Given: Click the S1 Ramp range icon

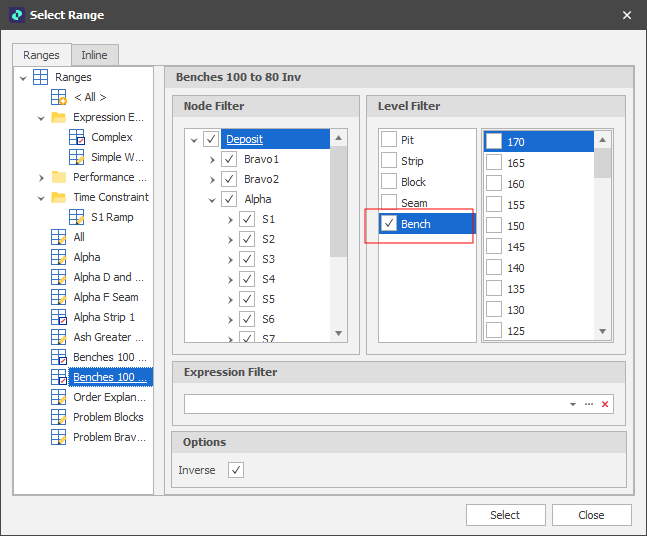Looking at the screenshot, I should point(77,217).
